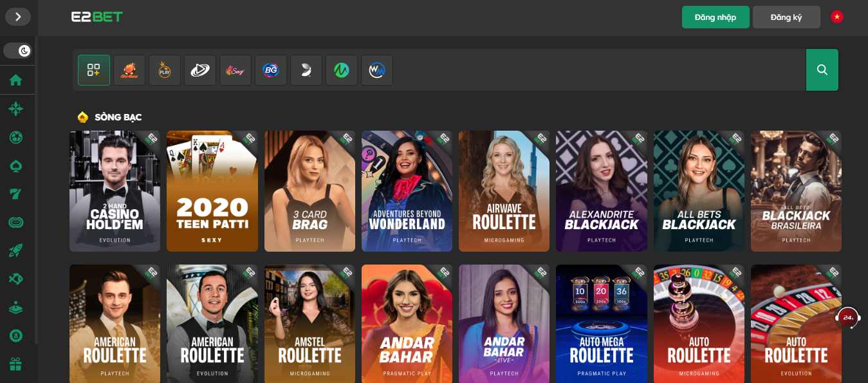
Task: Open the lucky seven slots section
Action: point(16,194)
